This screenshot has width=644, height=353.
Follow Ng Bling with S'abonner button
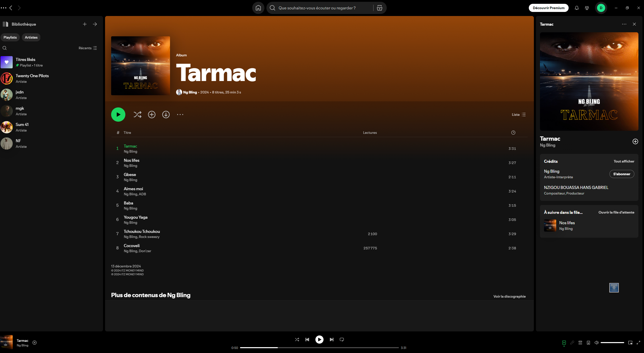(x=622, y=174)
